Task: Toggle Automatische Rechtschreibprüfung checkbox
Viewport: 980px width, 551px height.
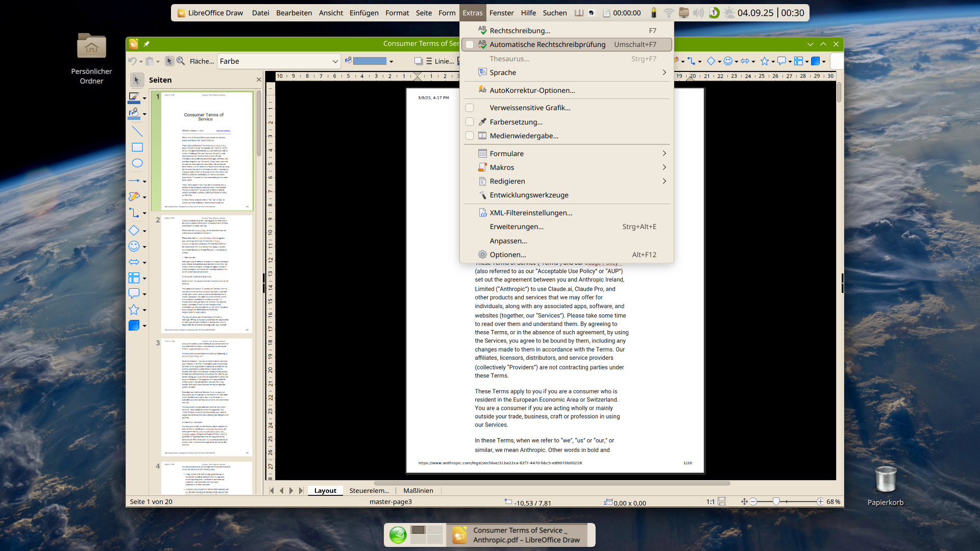Action: [x=470, y=44]
